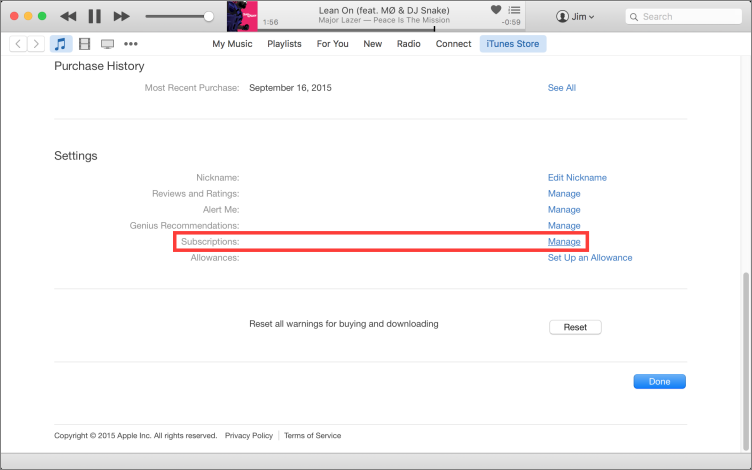Switch to the Movies library icon
Screen dimensions: 752x470
84,44
